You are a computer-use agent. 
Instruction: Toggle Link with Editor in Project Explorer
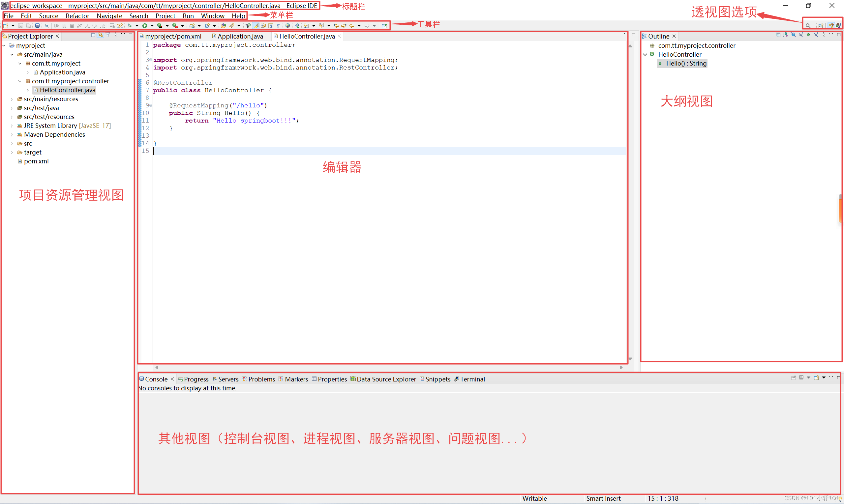(100, 35)
